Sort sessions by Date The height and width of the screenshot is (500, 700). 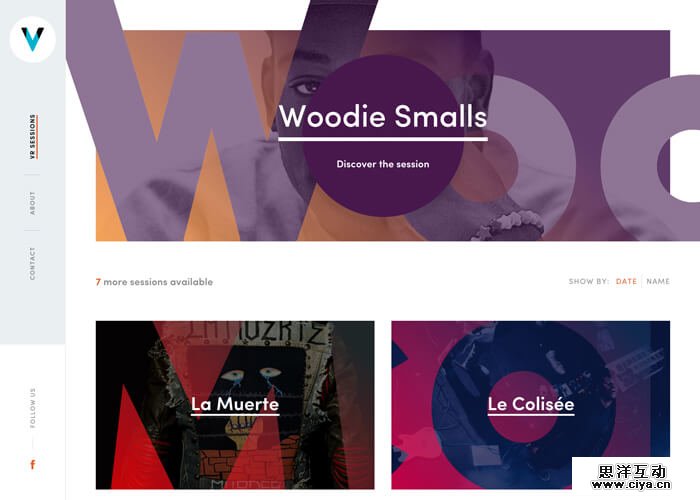point(626,281)
